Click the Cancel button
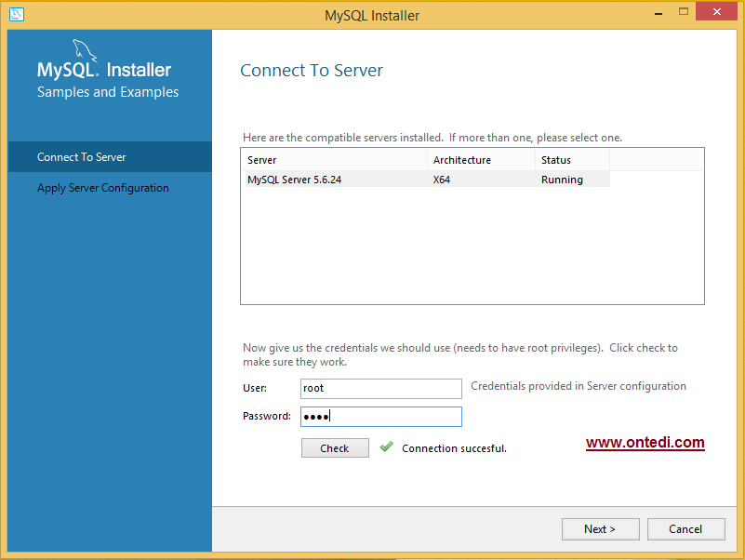745x560 pixels. point(686,529)
